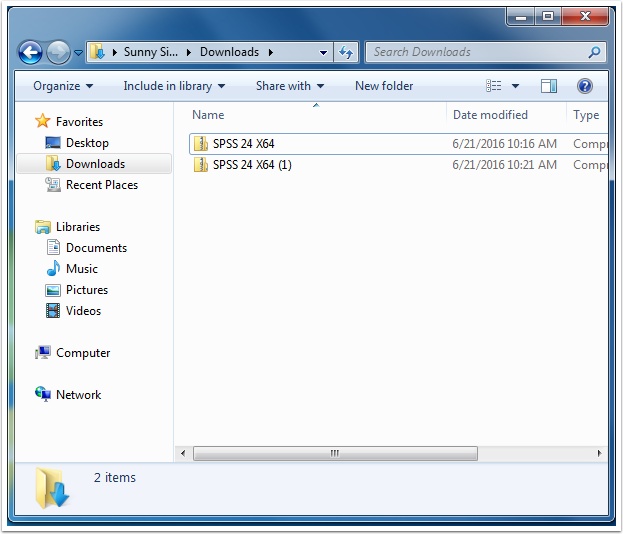The height and width of the screenshot is (534, 623).
Task: Click the Downloads breadcrumb segment
Action: (x=229, y=52)
